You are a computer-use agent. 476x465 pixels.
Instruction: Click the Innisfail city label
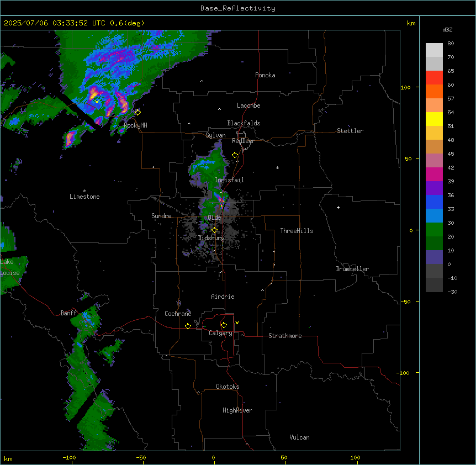click(x=229, y=180)
